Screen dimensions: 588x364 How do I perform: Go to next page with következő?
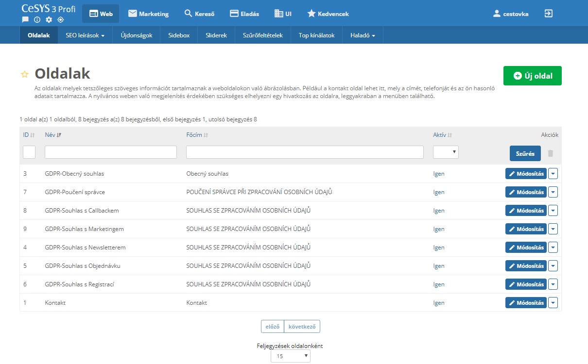302,327
